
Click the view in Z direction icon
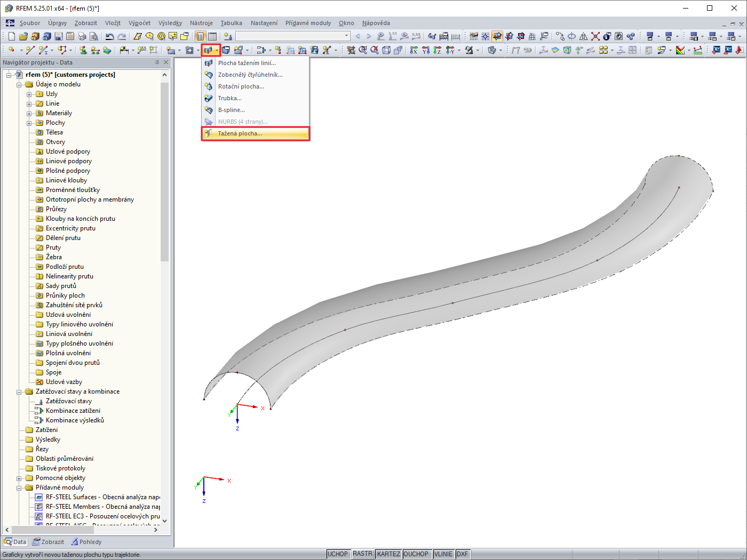438,50
